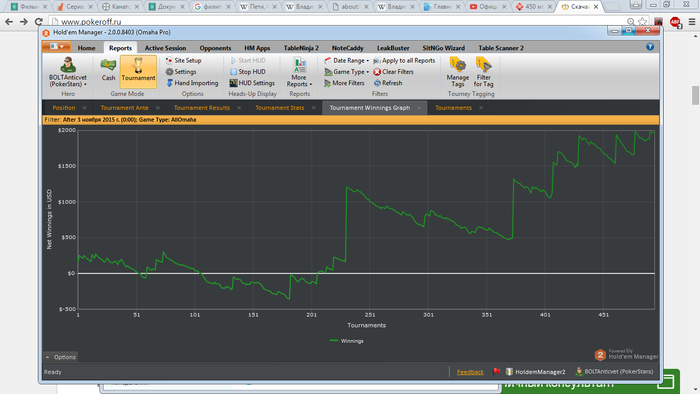Close the Tournaments report tab
Image resolution: width=700 pixels, height=394 pixels.
point(481,108)
